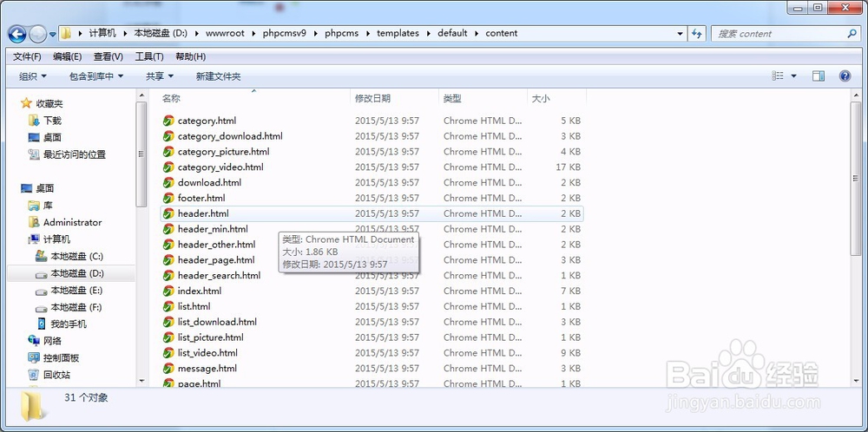
Task: Select the message.html file icon
Action: 168,369
